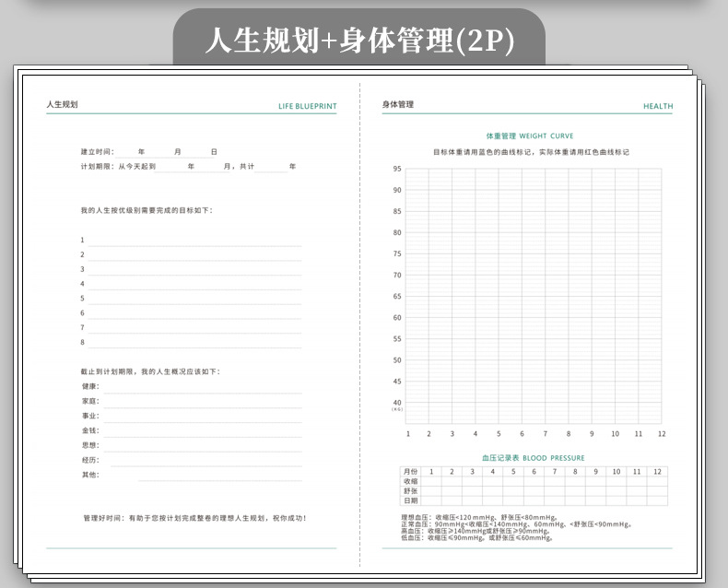The width and height of the screenshot is (728, 588).
Task: Click the 65 label on the weight axis
Action: tap(397, 297)
